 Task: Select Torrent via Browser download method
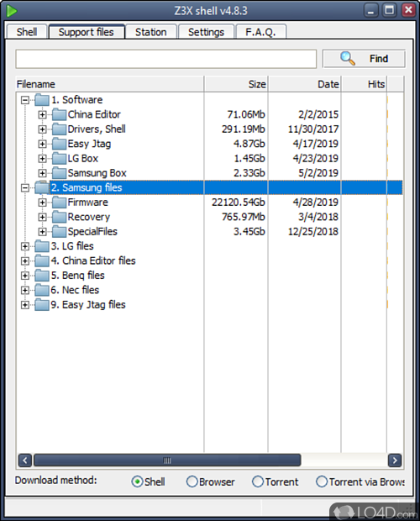coord(322,482)
